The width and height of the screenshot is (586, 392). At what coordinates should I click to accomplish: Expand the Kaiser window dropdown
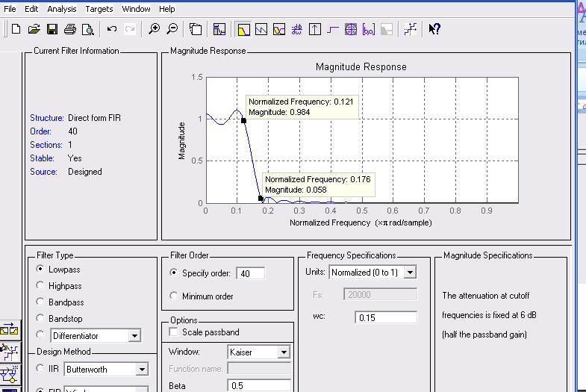tap(284, 352)
